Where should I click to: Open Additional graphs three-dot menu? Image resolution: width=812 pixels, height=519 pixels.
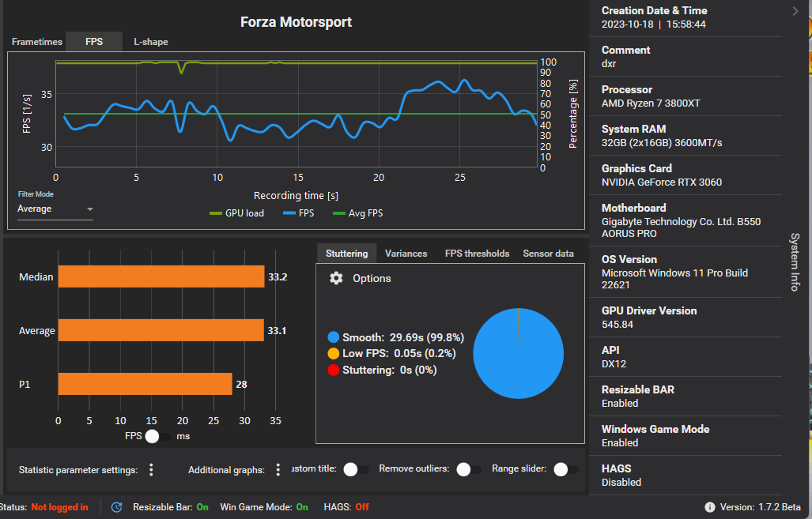click(x=278, y=470)
